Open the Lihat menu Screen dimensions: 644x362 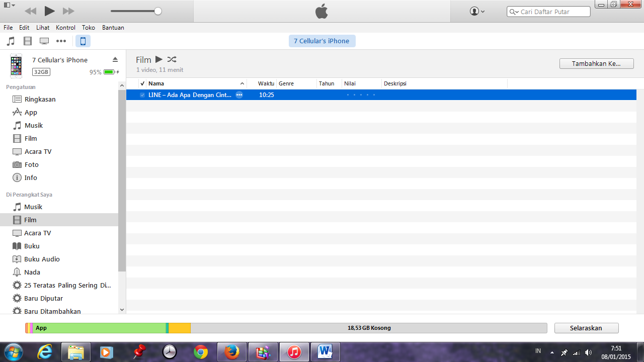[43, 28]
